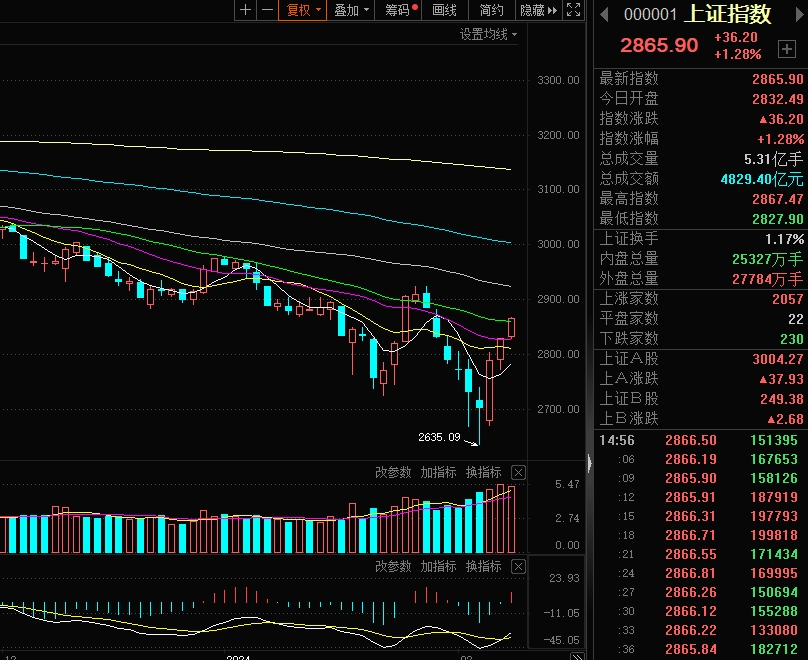Image resolution: width=808 pixels, height=660 pixels.
Task: Go to next stock with right arrow
Action: [801, 14]
